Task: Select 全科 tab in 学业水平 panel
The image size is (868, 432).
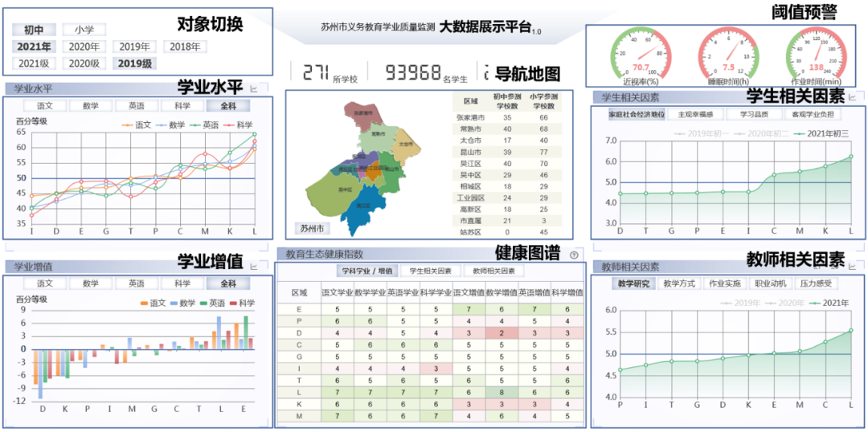Action: [228, 106]
